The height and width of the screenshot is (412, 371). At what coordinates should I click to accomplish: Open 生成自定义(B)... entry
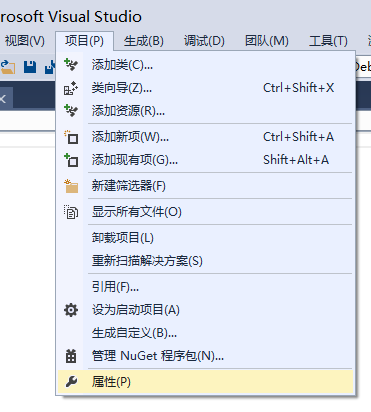[x=205, y=333]
